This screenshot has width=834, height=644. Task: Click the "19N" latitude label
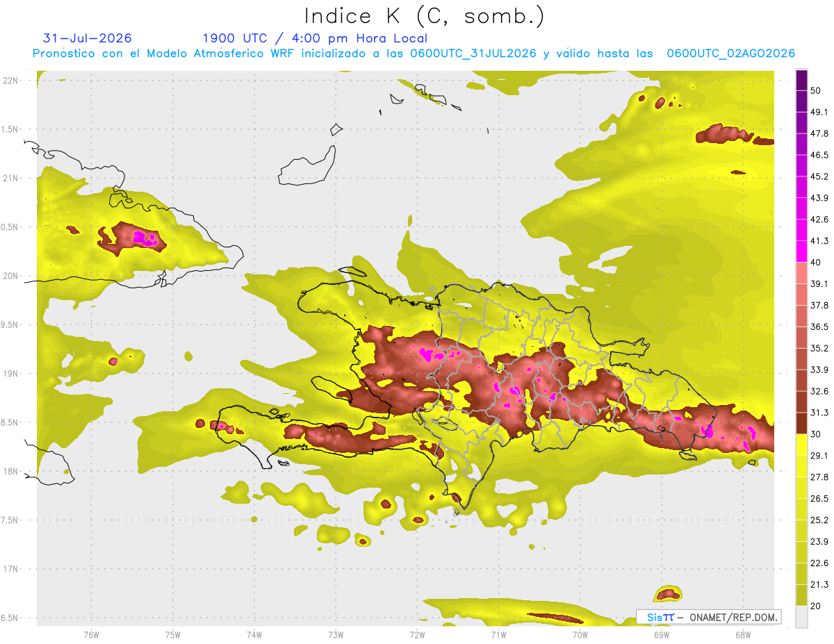coord(10,374)
